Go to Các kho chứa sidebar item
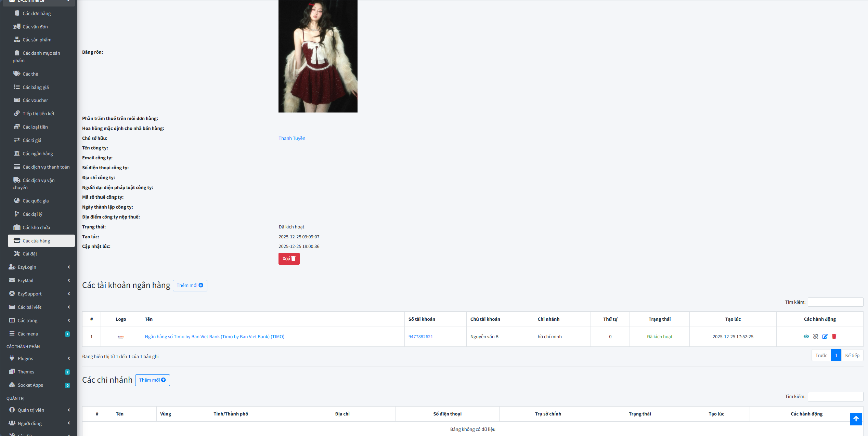The height and width of the screenshot is (436, 868). point(36,227)
